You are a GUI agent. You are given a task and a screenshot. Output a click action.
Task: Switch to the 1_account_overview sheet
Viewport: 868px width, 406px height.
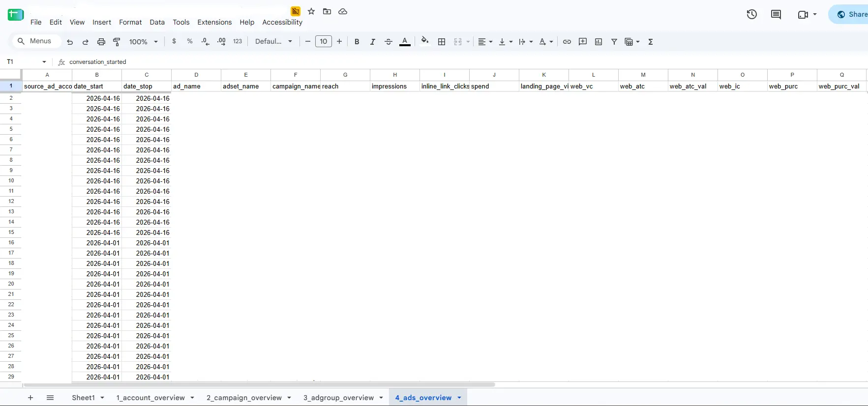coord(150,398)
